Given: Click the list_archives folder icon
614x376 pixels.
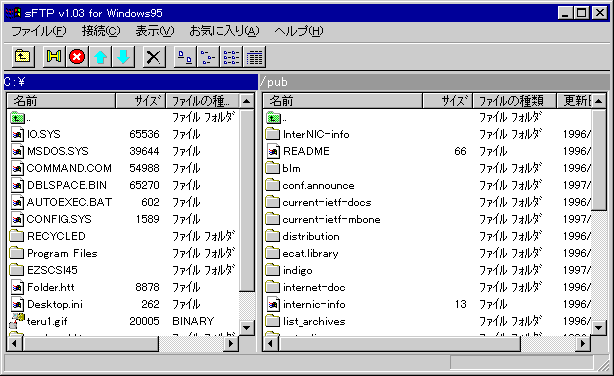Looking at the screenshot, I should [273, 321].
